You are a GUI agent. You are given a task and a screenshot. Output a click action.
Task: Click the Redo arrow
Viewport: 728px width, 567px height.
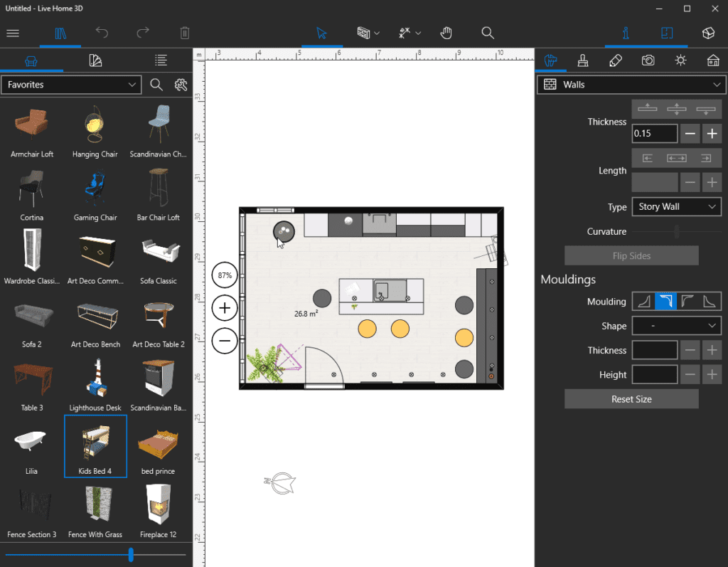pyautogui.click(x=143, y=33)
